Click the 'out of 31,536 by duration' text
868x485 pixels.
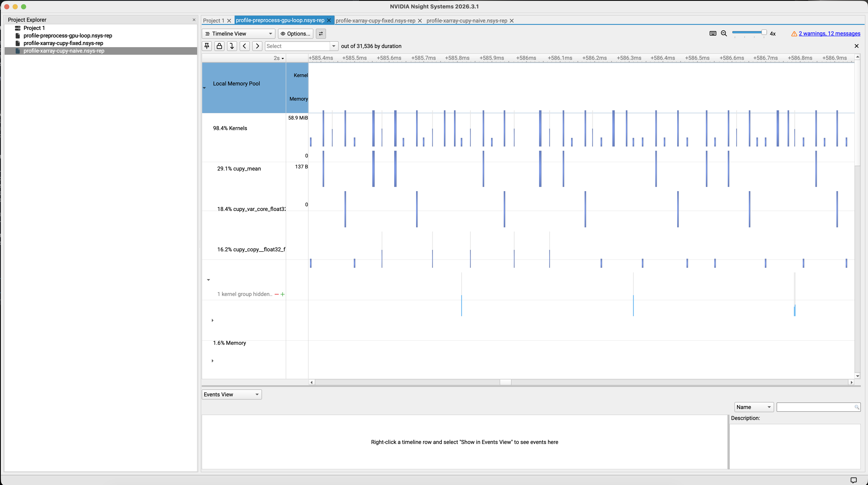371,46
